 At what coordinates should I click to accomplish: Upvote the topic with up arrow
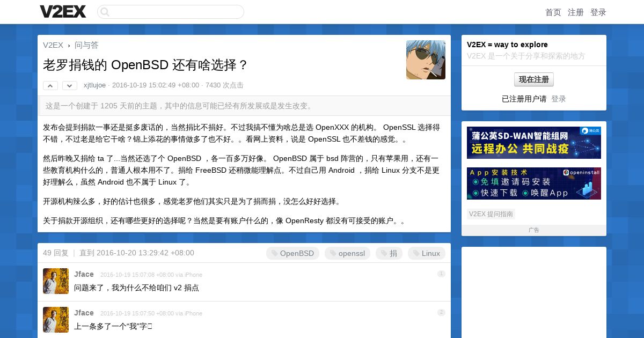(50, 86)
